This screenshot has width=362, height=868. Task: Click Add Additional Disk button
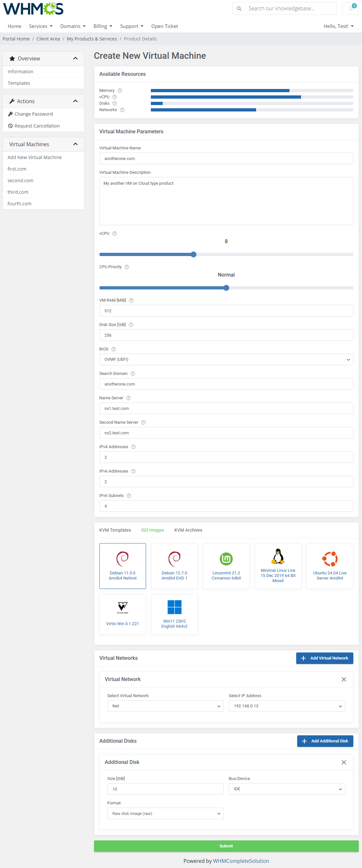pos(325,741)
